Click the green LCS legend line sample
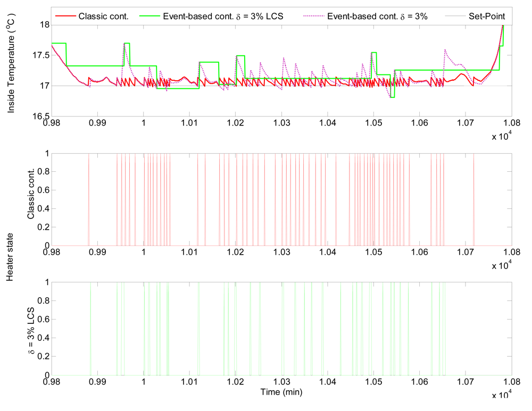Viewport: 532px width, 411px height. click(154, 15)
